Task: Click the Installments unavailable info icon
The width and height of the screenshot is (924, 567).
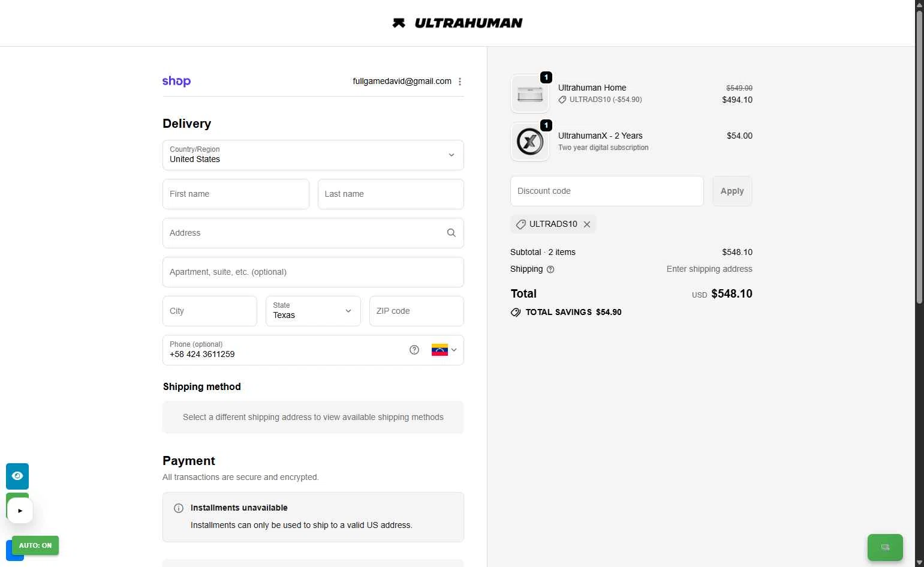Action: tap(179, 508)
